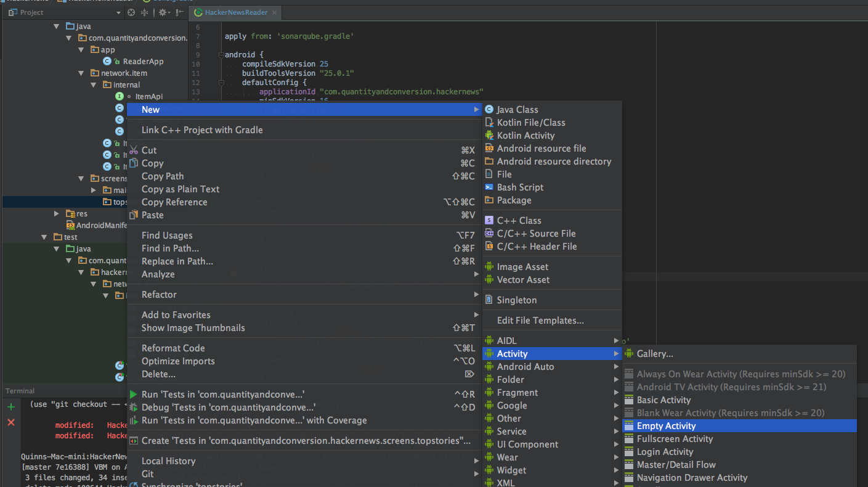
Task: Select Navigation Drawer Activity
Action: click(739, 478)
